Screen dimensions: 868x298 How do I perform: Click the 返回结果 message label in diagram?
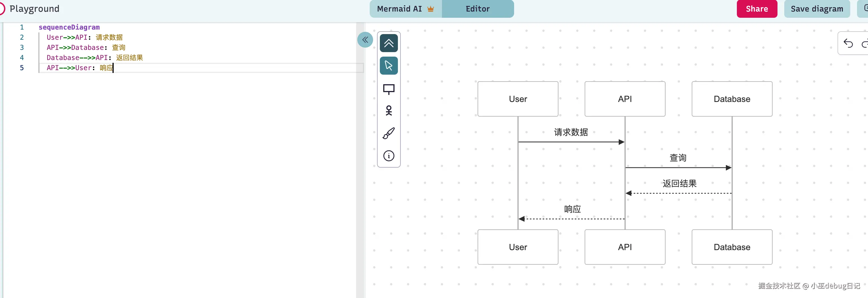(x=679, y=184)
